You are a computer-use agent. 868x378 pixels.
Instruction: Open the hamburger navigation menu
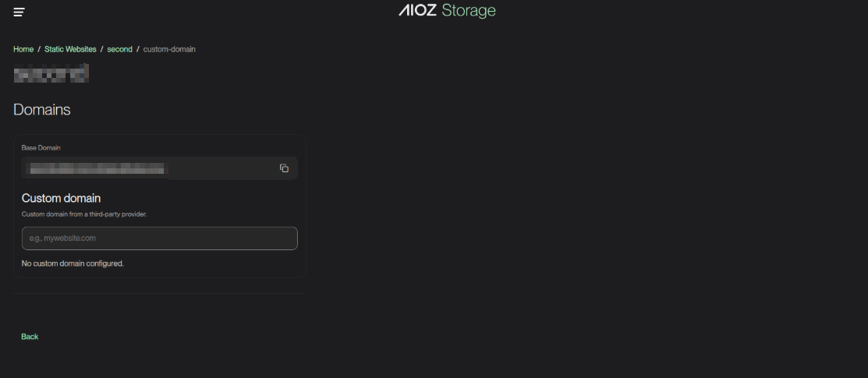(x=19, y=12)
